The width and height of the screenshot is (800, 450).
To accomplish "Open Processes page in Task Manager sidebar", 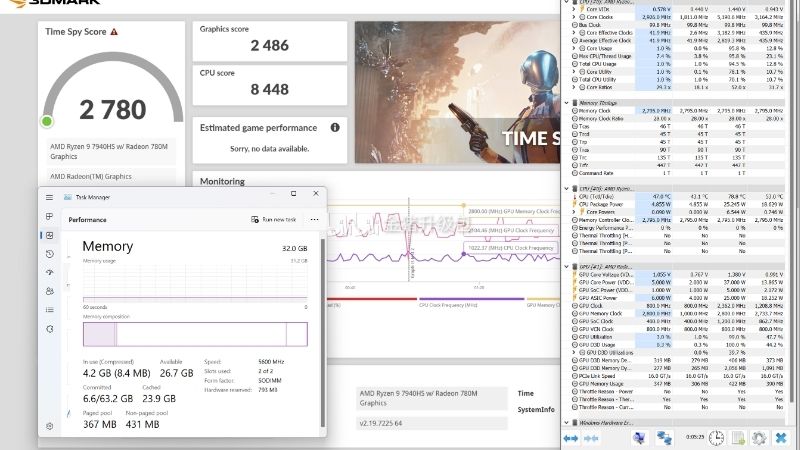I will pos(49,216).
